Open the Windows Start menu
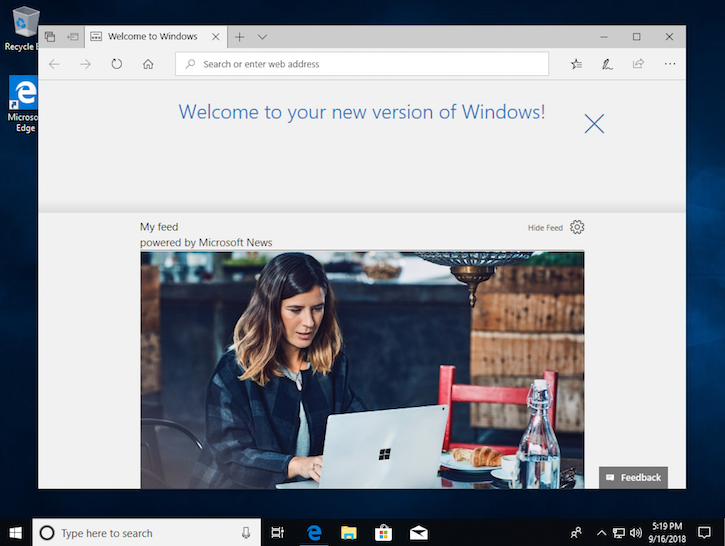 pos(16,533)
